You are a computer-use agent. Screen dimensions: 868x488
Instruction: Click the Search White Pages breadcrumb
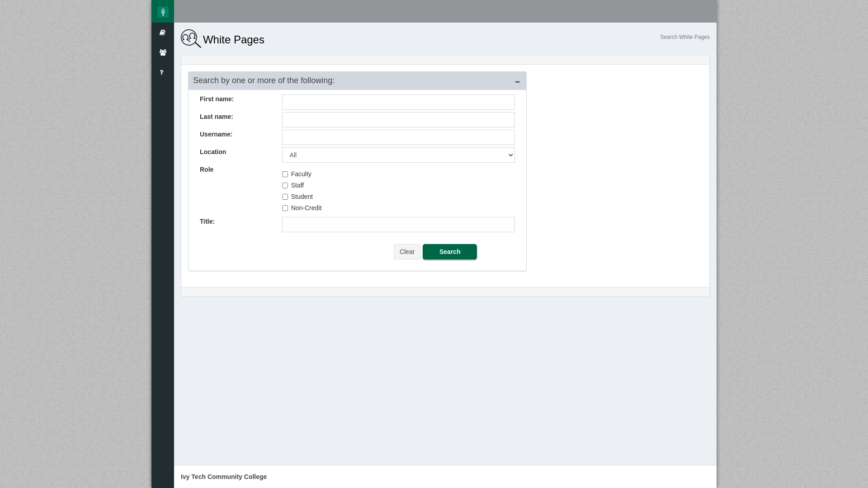[x=685, y=37]
